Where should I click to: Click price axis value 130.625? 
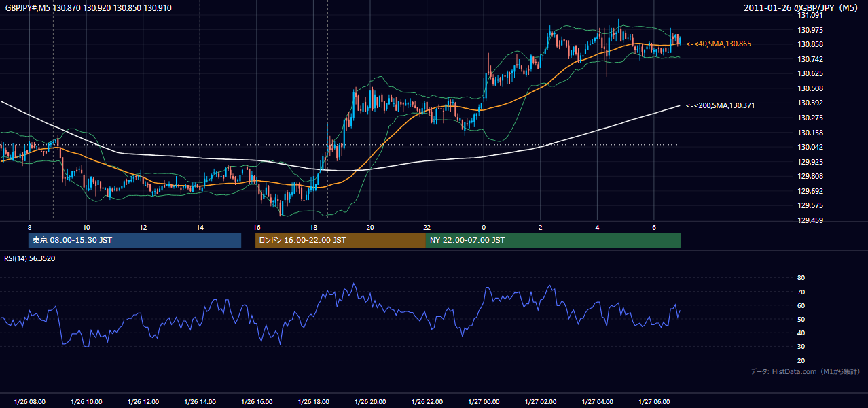810,73
